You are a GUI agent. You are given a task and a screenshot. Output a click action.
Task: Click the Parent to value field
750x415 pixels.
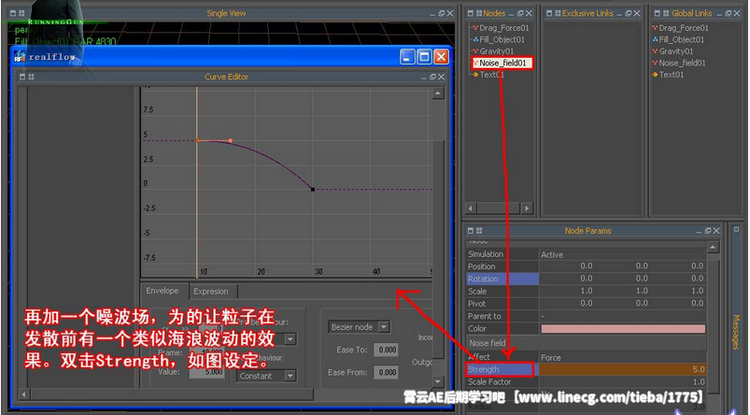(x=622, y=316)
